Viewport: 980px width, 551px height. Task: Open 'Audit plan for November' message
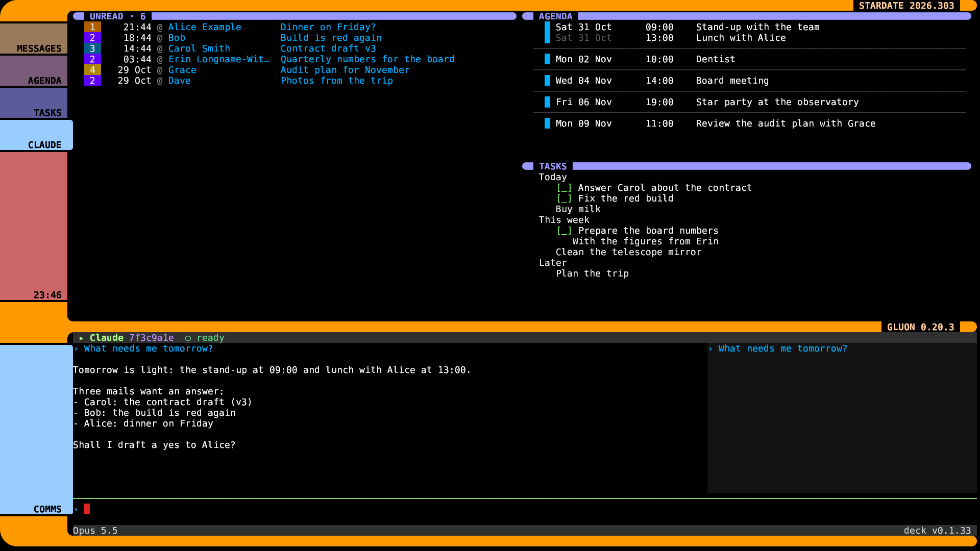345,70
